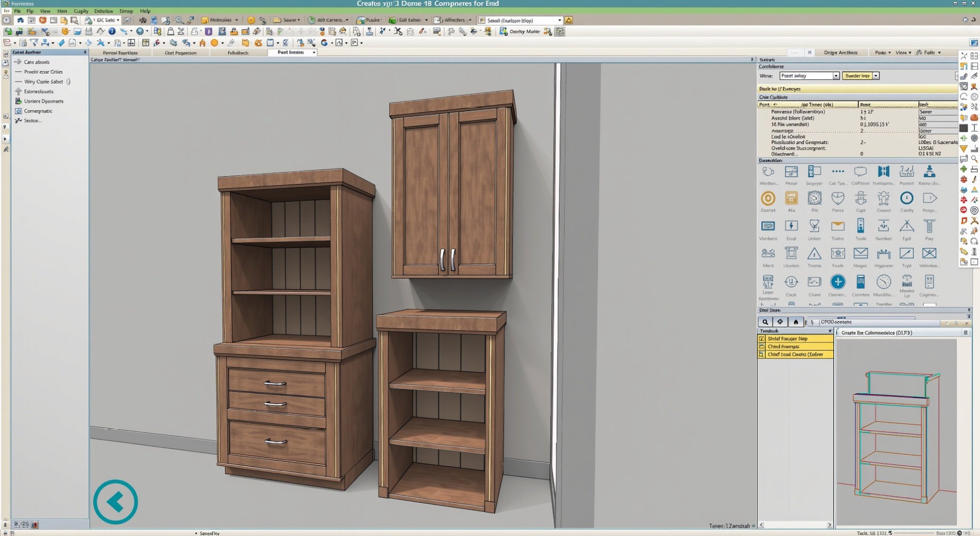
Task: Click the home button in lower panel
Action: (796, 322)
